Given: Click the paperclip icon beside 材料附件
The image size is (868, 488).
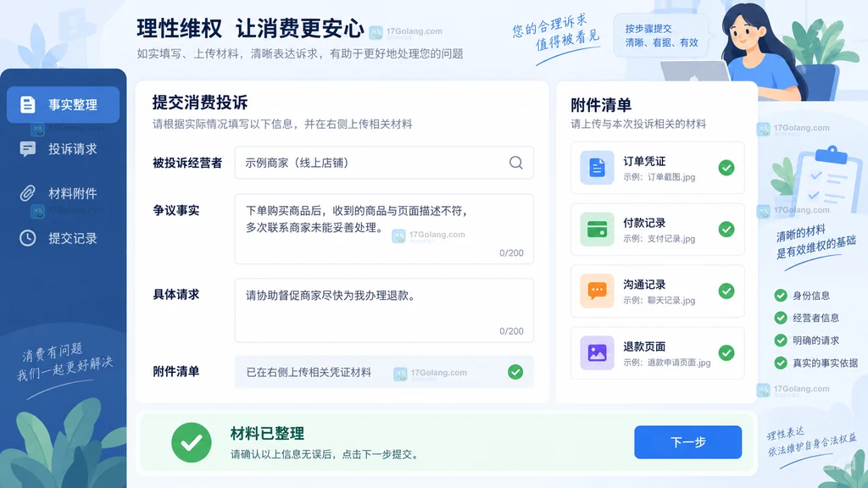Looking at the screenshot, I should (28, 193).
